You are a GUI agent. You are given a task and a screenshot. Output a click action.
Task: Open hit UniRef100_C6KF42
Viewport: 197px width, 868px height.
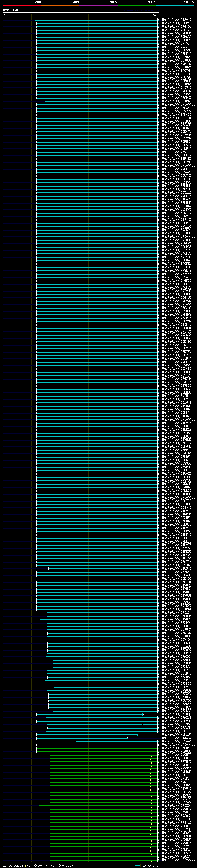click(177, 54)
